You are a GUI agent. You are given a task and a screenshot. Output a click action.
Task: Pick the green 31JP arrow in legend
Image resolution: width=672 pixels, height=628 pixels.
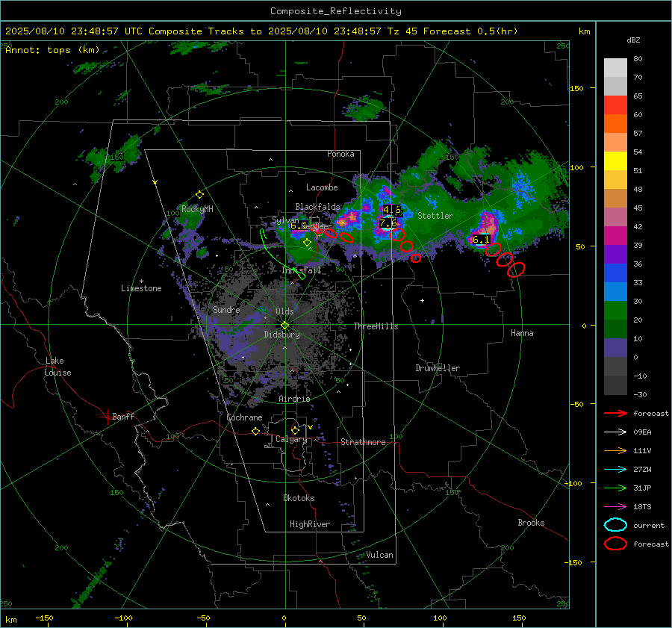tap(615, 488)
